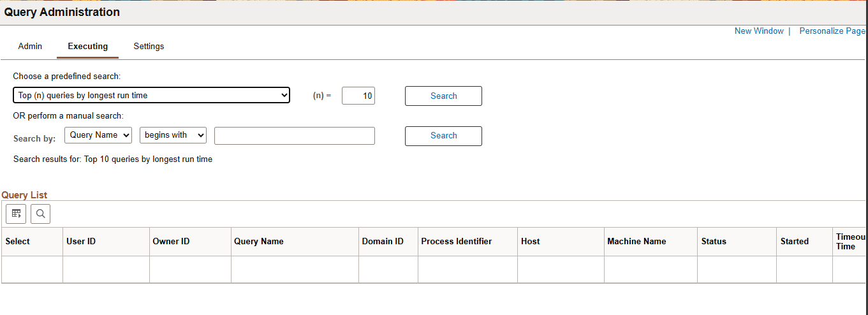Screen dimensions: 868x315
Task: Click the Personalize Page link
Action: 832,31
